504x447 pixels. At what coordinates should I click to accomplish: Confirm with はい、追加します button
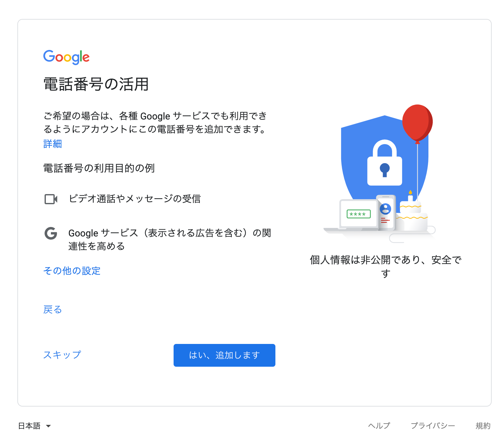[x=224, y=355]
